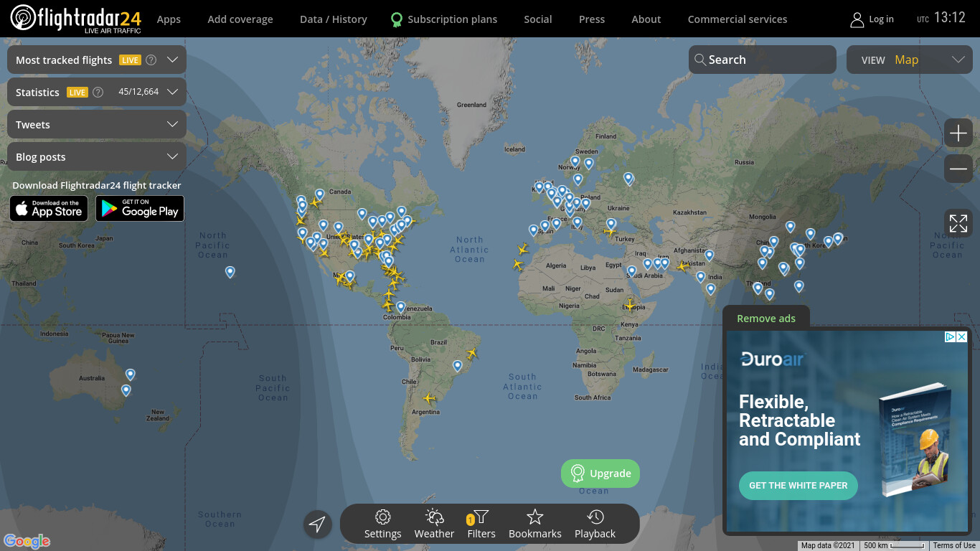Toggle fullscreen map with the expand icon
The height and width of the screenshot is (551, 980).
click(x=958, y=223)
